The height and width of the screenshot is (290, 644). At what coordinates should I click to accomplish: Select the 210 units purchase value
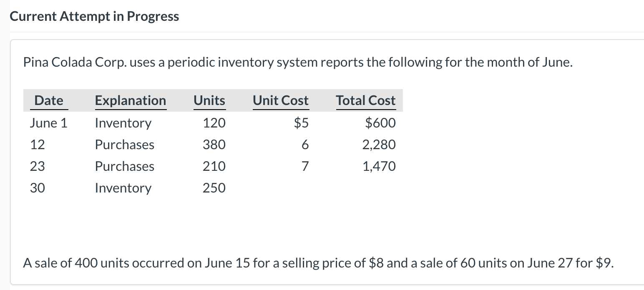click(214, 166)
